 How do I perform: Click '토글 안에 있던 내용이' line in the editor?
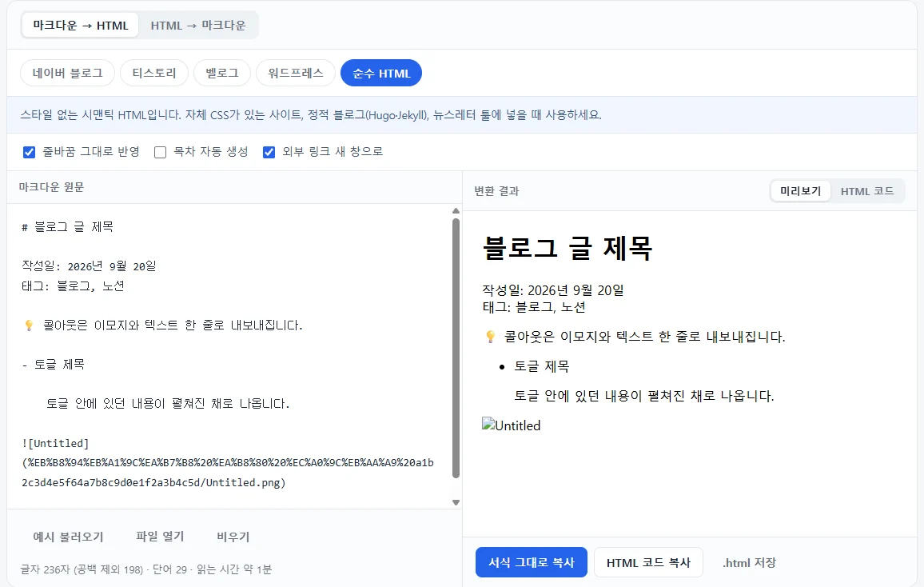point(168,404)
